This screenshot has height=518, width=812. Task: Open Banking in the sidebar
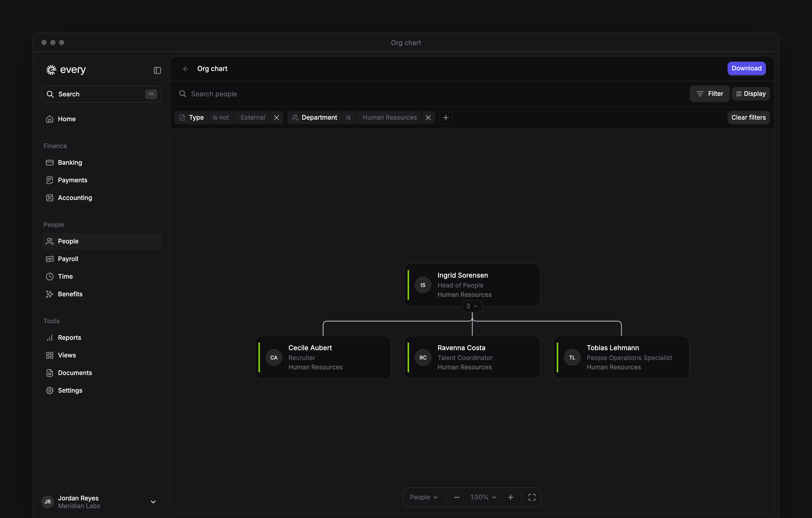point(101,163)
